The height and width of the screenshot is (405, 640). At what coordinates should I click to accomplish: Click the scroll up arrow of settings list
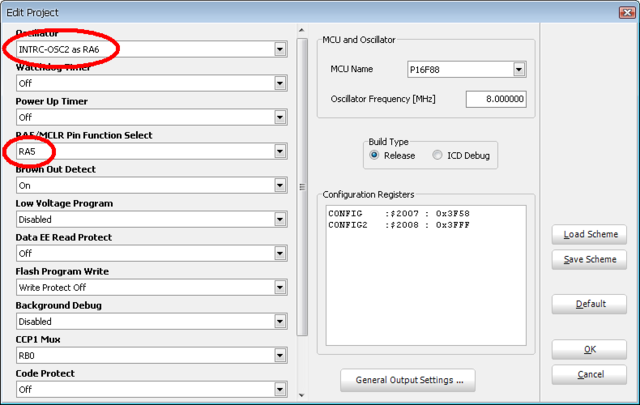pos(302,30)
